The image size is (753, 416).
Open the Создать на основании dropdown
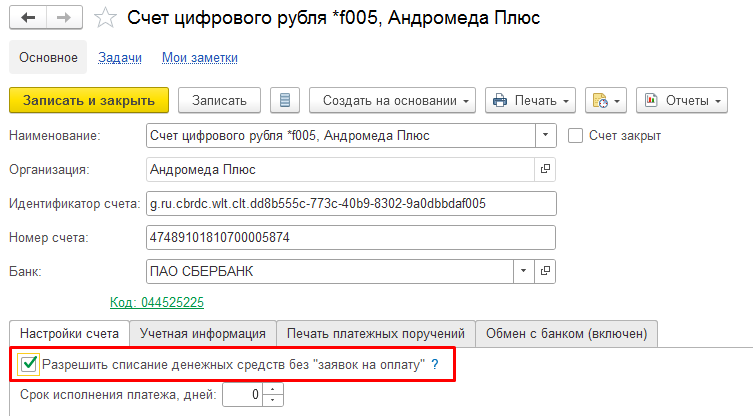pos(397,100)
